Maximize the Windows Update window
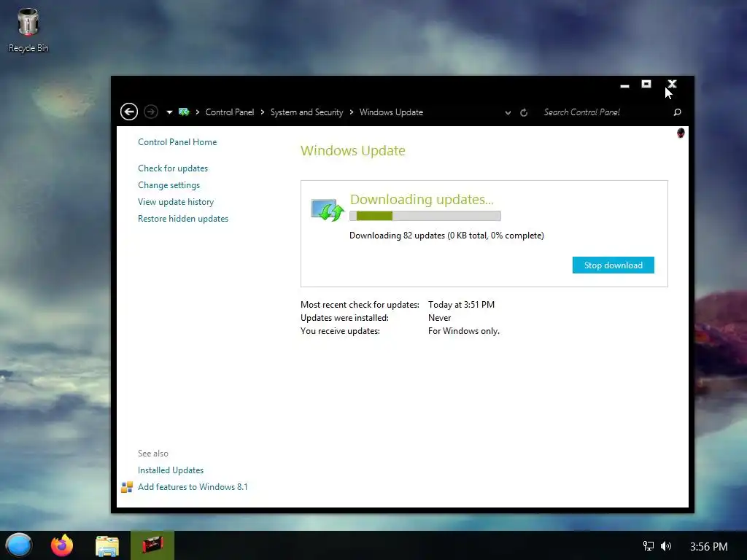This screenshot has width=747, height=560. pos(646,85)
